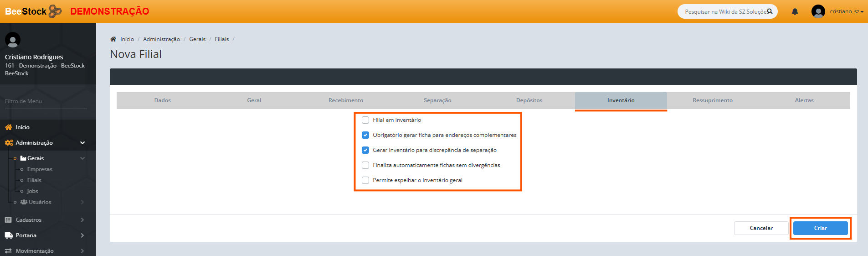Click the Cadastros list icon in sidebar
Image resolution: width=868 pixels, height=256 pixels.
pyautogui.click(x=8, y=220)
